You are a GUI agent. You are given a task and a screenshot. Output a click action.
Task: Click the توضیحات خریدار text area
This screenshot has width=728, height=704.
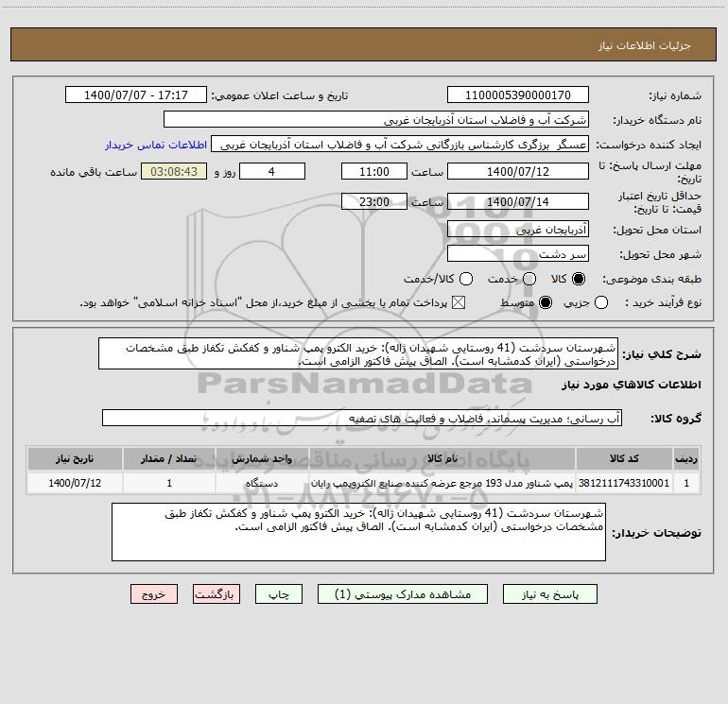(x=358, y=532)
